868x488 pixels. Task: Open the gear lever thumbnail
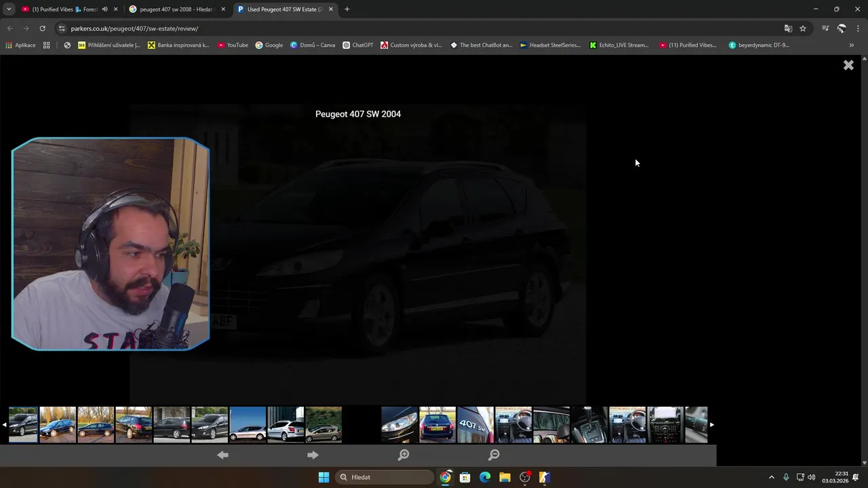[589, 424]
